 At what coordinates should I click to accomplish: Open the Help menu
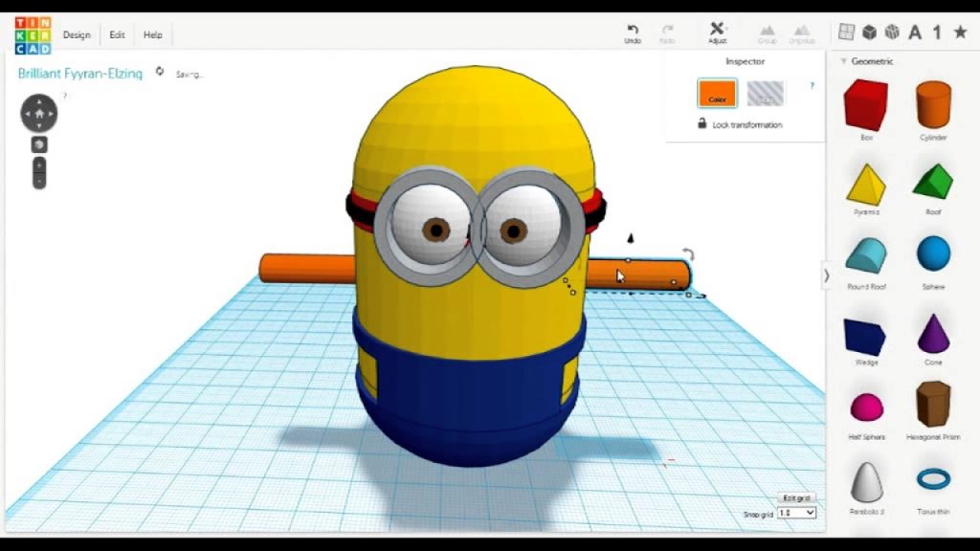151,33
